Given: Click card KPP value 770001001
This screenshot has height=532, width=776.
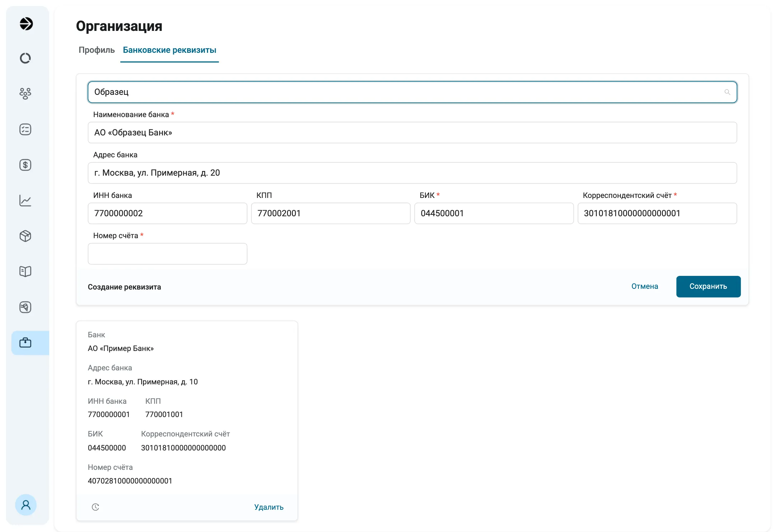Looking at the screenshot, I should pyautogui.click(x=164, y=415).
